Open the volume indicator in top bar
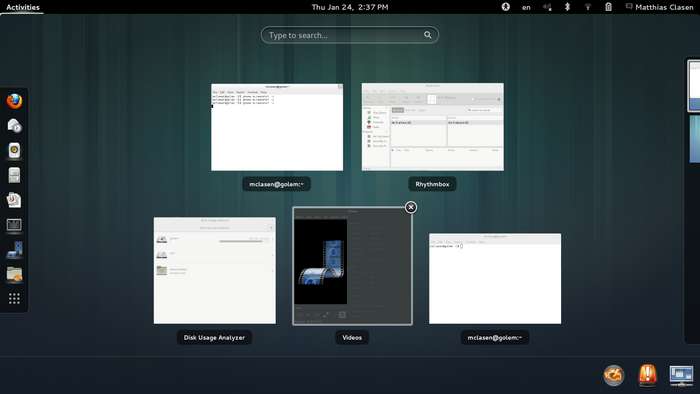The width and height of the screenshot is (700, 394). [547, 7]
